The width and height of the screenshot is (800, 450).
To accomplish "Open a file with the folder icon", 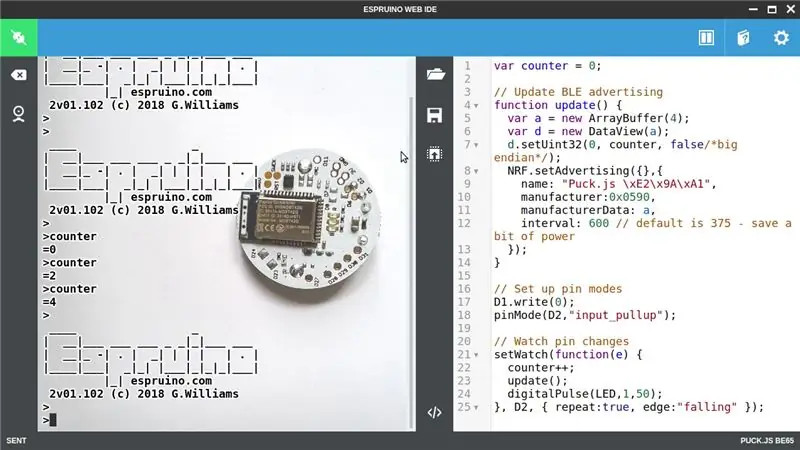I will coord(435,74).
